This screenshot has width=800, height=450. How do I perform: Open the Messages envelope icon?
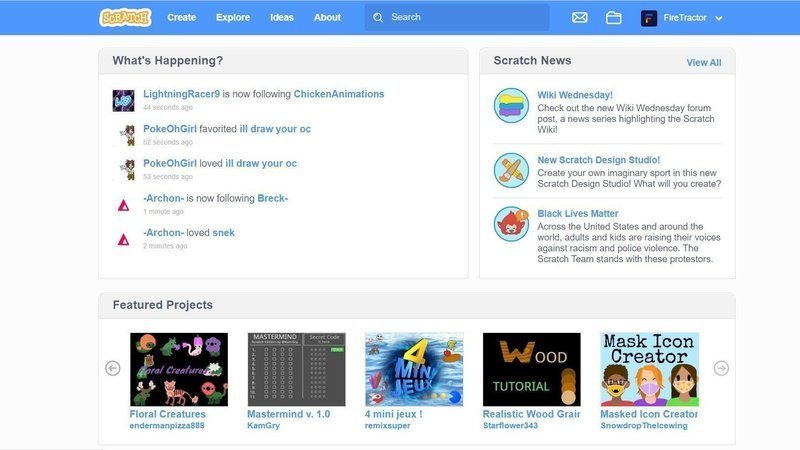coord(580,18)
